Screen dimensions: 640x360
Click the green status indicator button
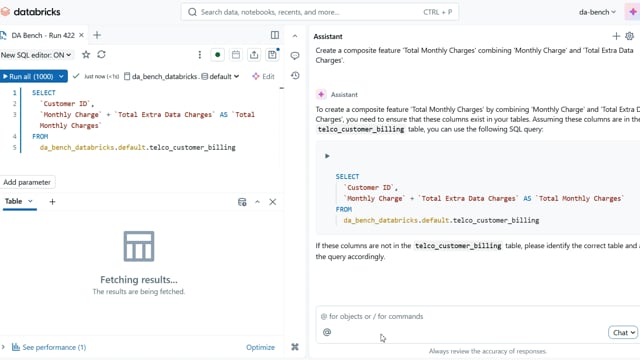pyautogui.click(x=218, y=55)
